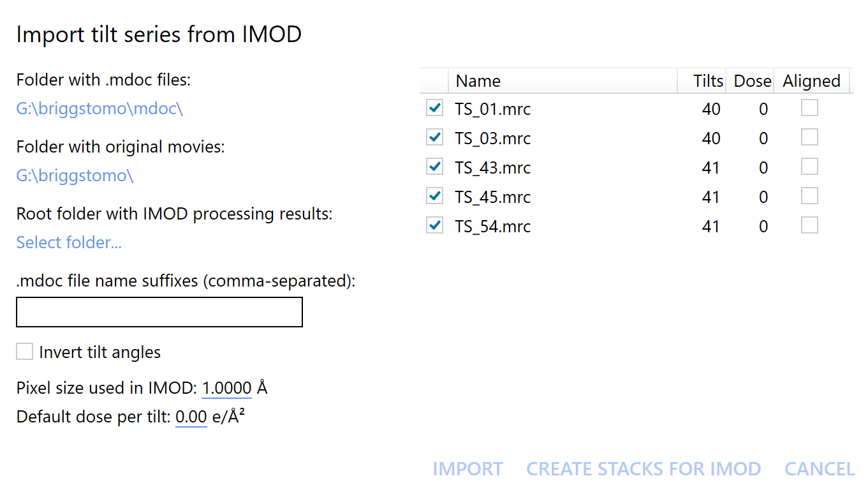Uncheck the TS_03.mrc include checkbox
The height and width of the screenshot is (492, 868).
coord(434,137)
